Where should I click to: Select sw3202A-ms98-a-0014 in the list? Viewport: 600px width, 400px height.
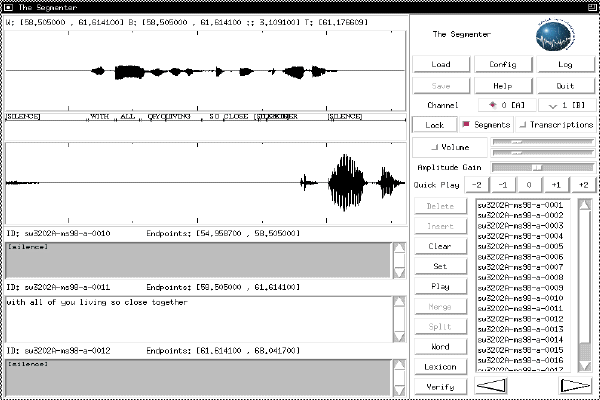coord(520,339)
